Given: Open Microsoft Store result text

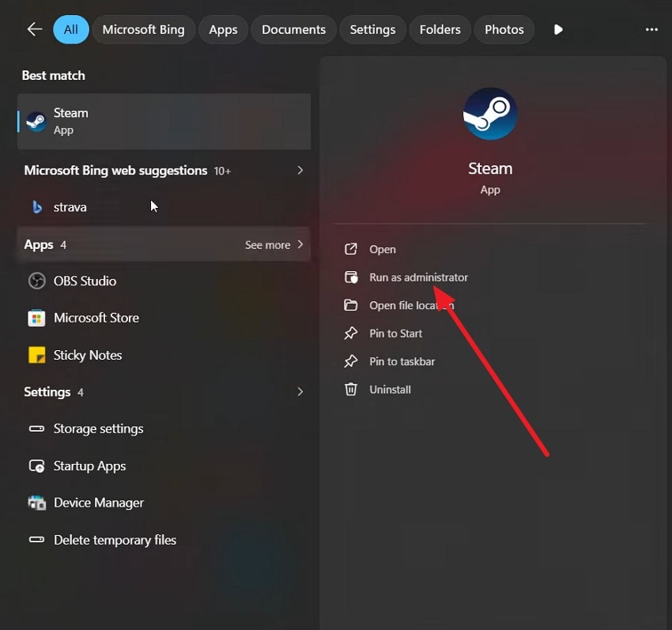Looking at the screenshot, I should coord(96,318).
